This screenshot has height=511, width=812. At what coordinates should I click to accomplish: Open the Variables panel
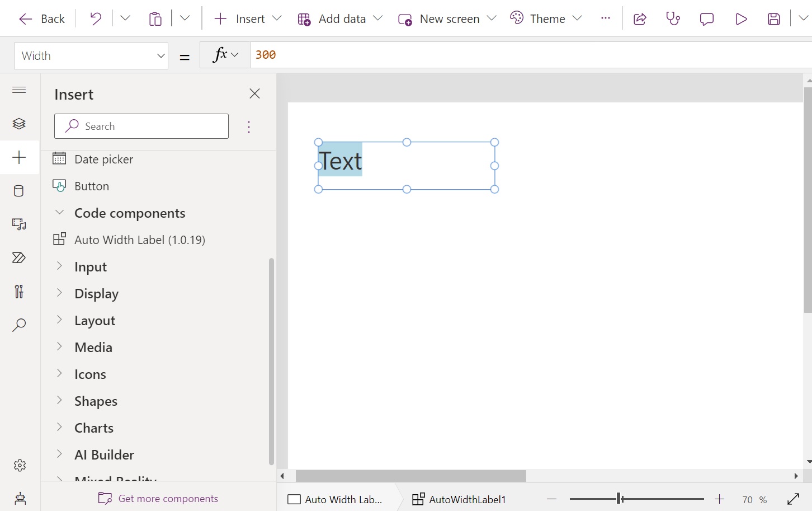[x=19, y=291]
